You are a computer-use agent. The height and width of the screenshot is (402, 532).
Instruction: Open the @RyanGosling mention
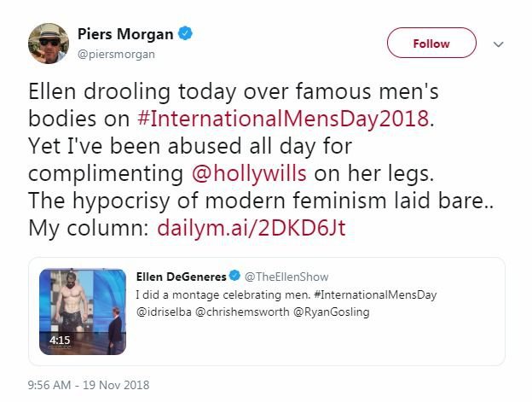(x=331, y=312)
